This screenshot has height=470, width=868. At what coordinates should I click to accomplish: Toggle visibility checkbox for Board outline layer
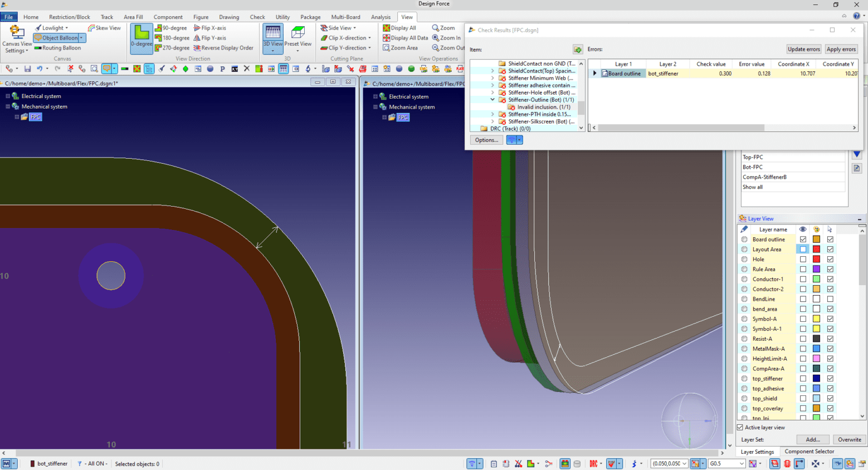[x=803, y=239]
